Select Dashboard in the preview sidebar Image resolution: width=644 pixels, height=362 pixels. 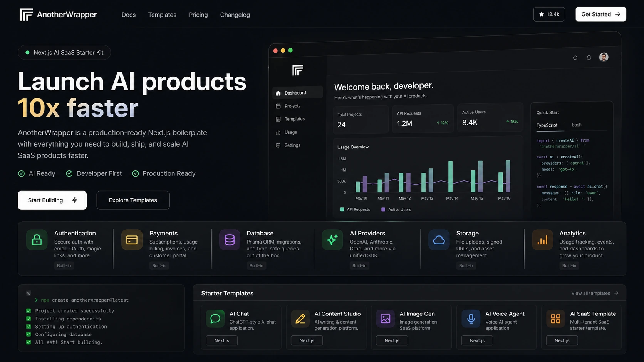[298, 93]
